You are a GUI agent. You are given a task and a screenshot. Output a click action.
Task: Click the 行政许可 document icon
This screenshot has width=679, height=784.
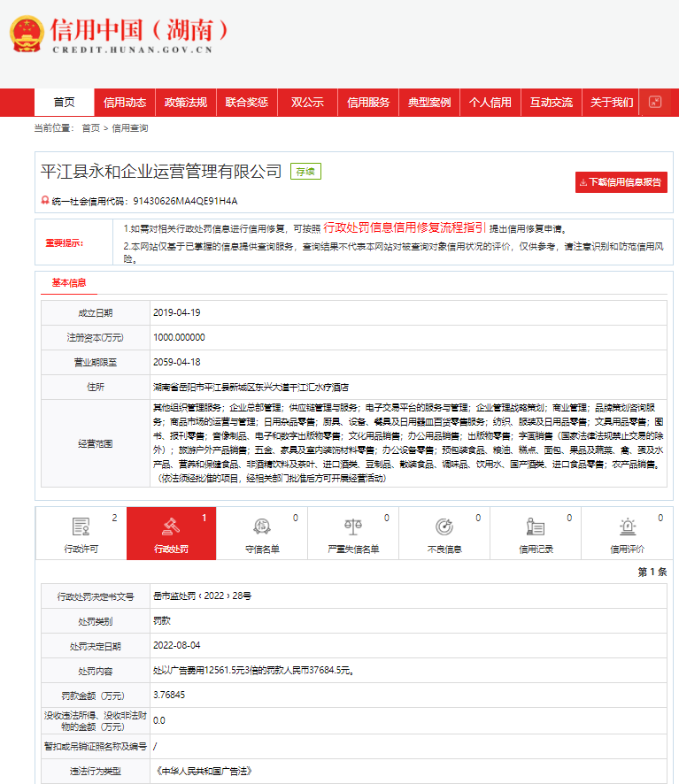81,527
